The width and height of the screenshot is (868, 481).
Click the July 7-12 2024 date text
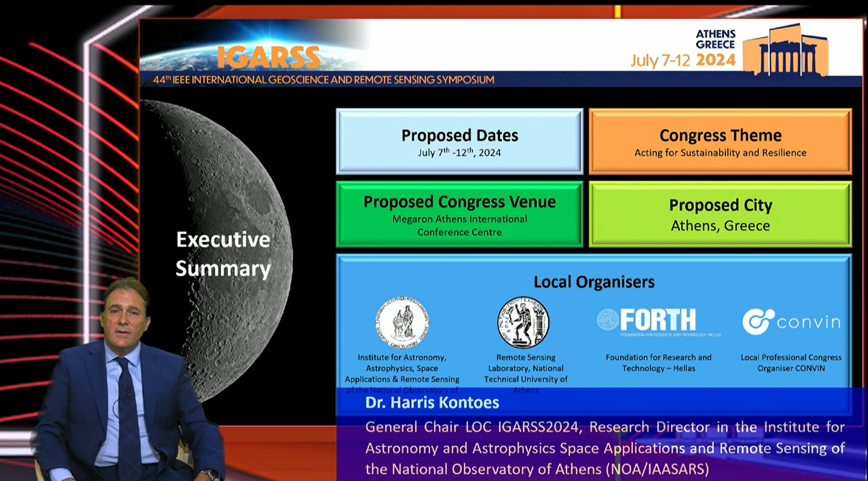click(683, 60)
